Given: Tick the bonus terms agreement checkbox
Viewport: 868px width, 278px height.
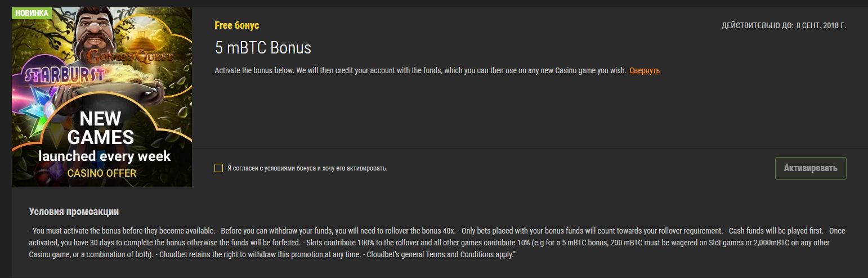Looking at the screenshot, I should click(x=218, y=168).
